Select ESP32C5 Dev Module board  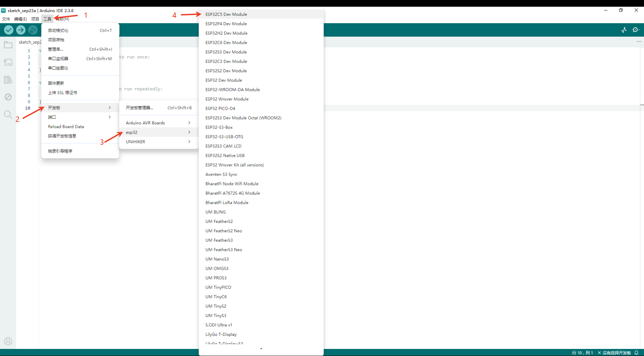261,14
